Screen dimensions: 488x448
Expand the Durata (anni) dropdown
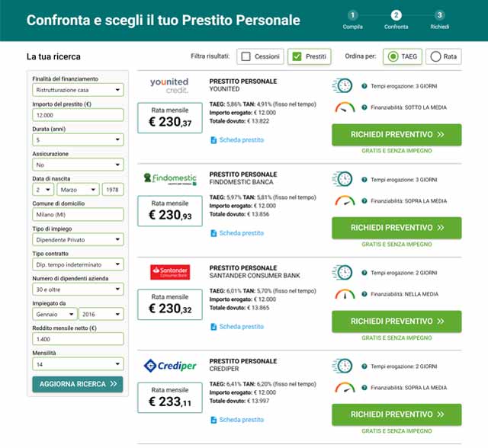pyautogui.click(x=77, y=139)
